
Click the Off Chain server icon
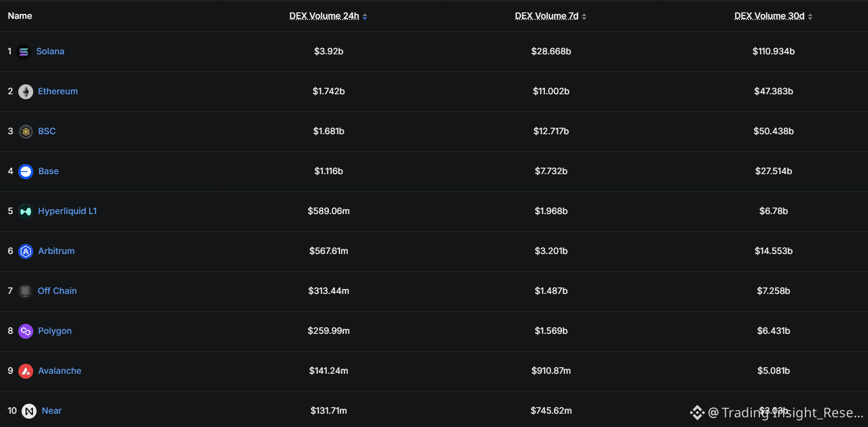[25, 291]
